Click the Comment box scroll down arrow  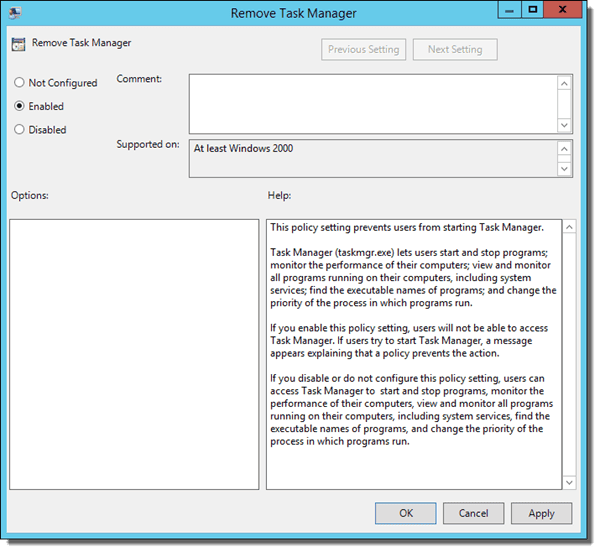tap(564, 125)
